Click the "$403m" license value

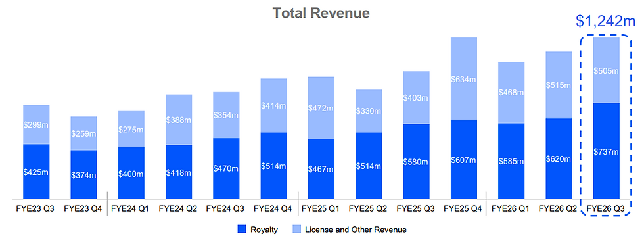(415, 98)
